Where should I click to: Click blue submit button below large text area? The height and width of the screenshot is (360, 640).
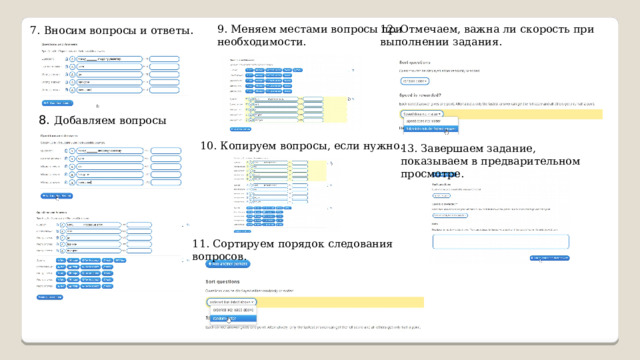(x=550, y=258)
